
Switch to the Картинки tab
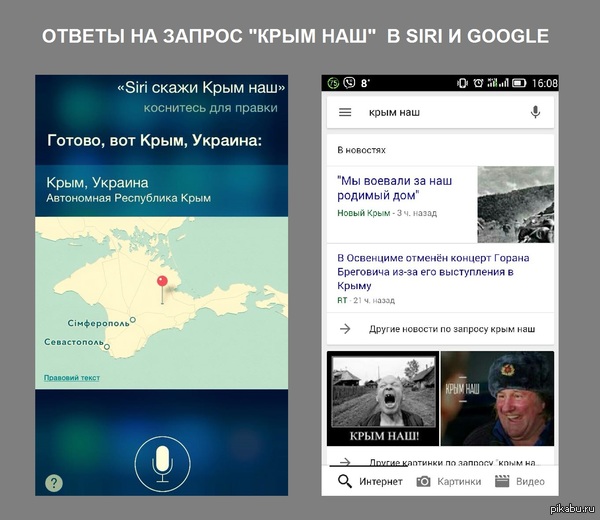click(x=448, y=481)
